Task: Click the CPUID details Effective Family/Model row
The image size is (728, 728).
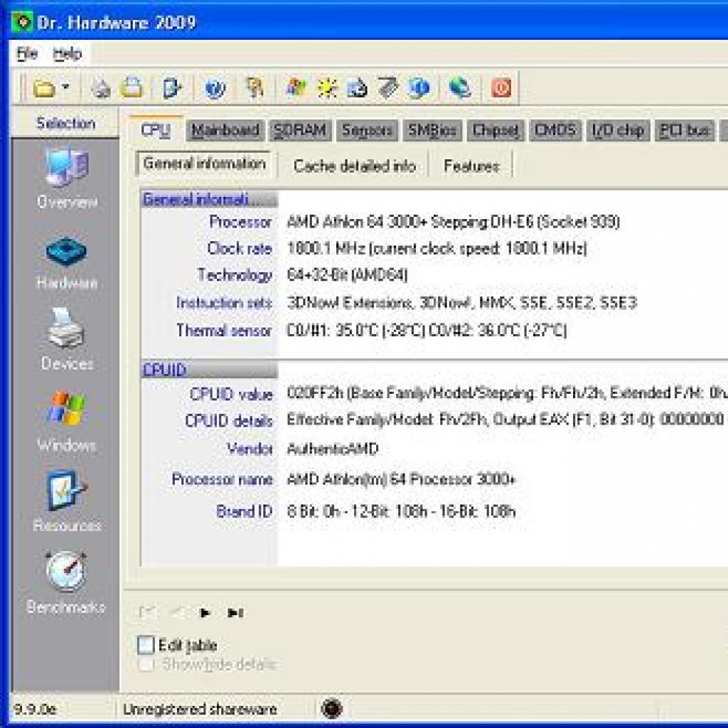Action: [506, 419]
